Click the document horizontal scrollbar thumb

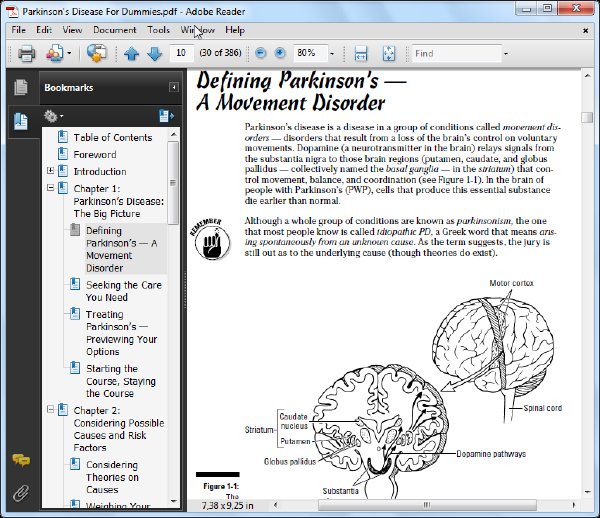427,505
